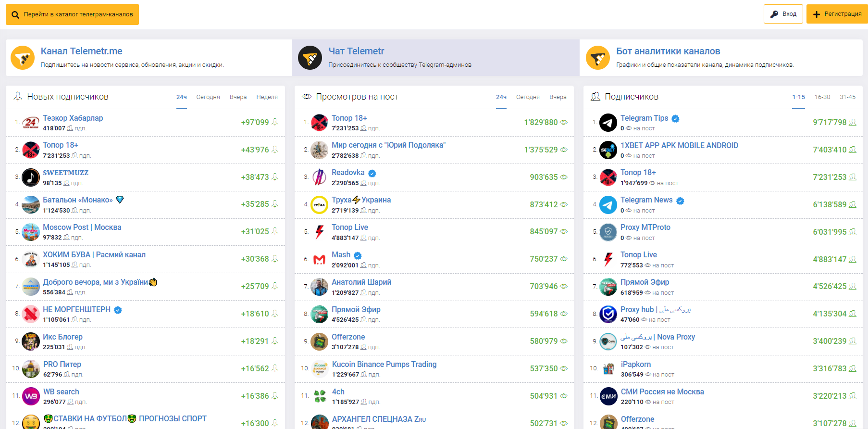The width and height of the screenshot is (868, 429).
Task: Open the Чат Telemetr link
Action: pos(356,51)
